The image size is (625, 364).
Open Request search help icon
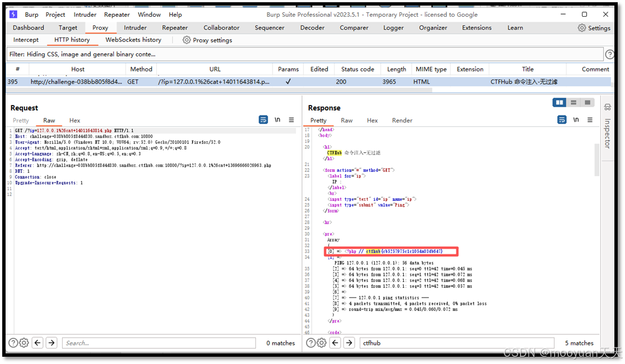click(13, 343)
